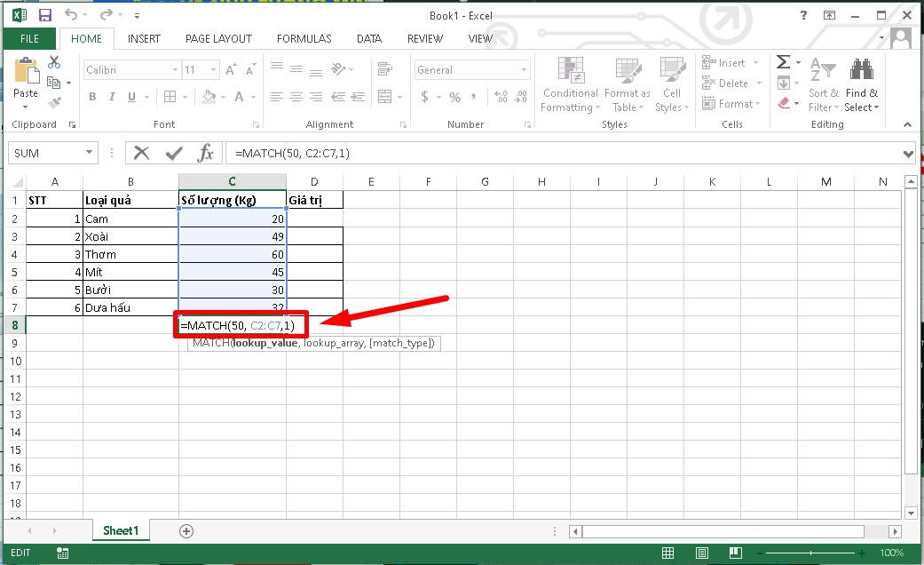Click the Clear eraser icon

(x=784, y=103)
